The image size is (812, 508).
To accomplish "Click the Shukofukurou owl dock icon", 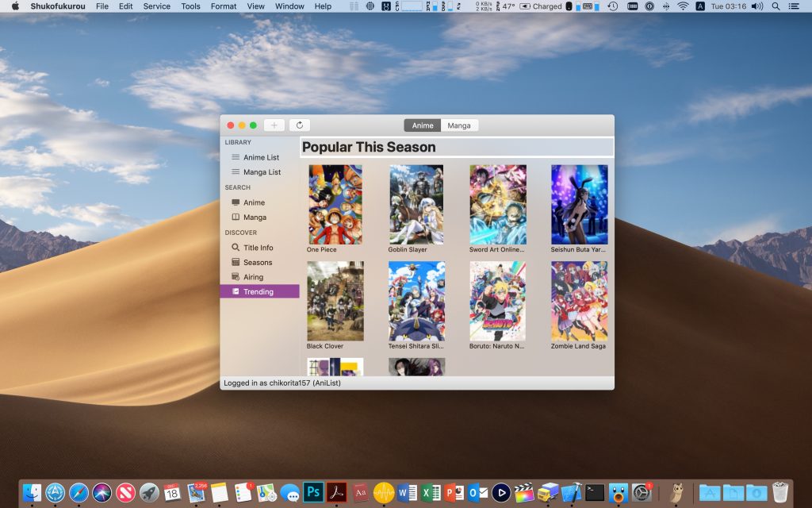I will (676, 492).
